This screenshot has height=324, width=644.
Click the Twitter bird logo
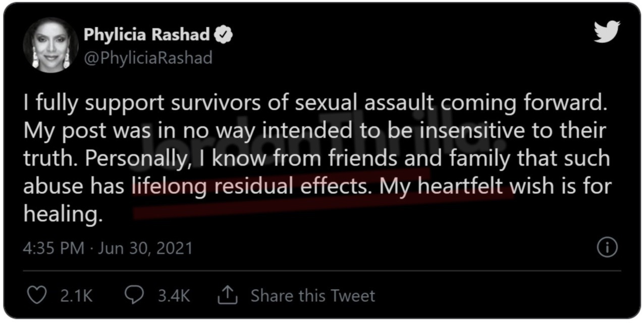coord(606,33)
